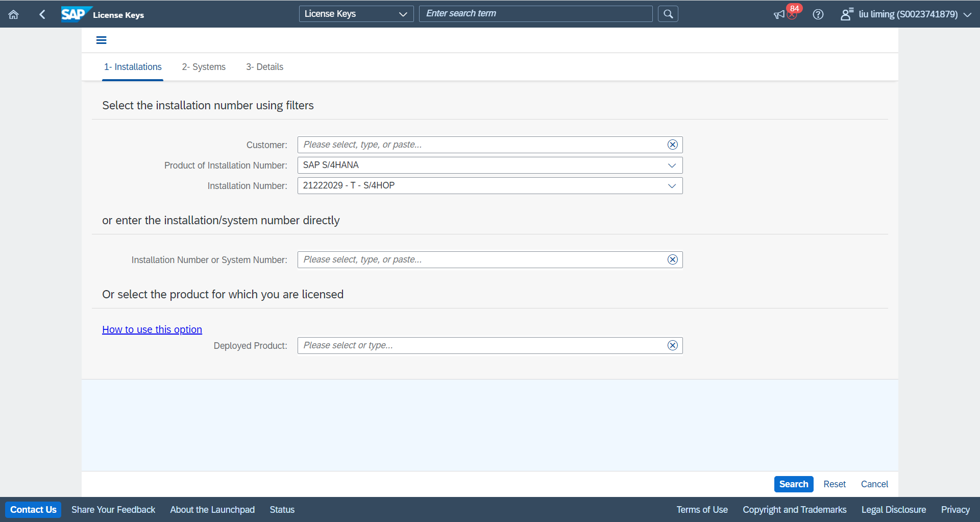Screen dimensions: 980x522
Task: Click the user profile icon
Action: [846, 14]
